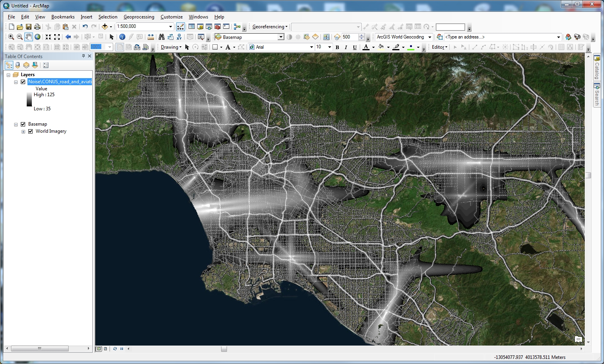Turn off the Basemap group checkbox
The width and height of the screenshot is (604, 364).
(23, 124)
